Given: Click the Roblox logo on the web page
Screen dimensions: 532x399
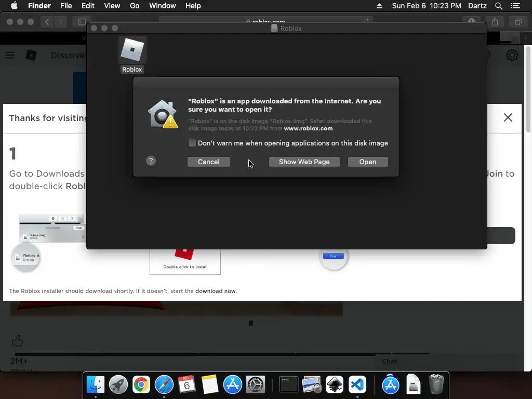Looking at the screenshot, I should [x=31, y=55].
